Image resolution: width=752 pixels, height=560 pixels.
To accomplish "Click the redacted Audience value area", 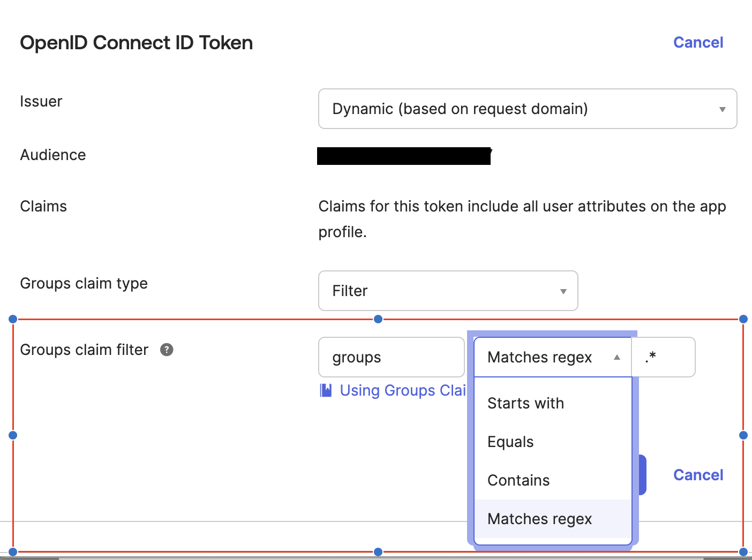I will point(403,156).
